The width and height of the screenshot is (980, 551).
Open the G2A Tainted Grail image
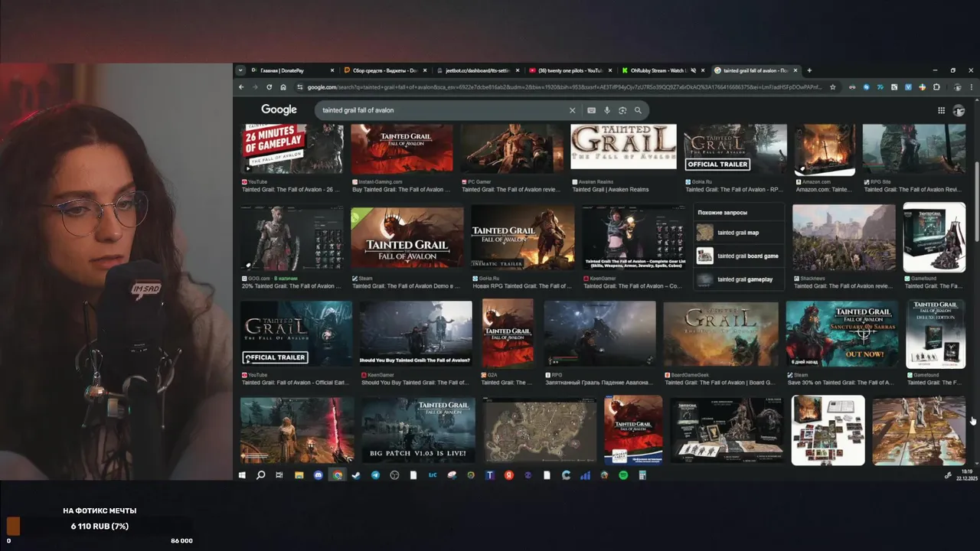508,334
